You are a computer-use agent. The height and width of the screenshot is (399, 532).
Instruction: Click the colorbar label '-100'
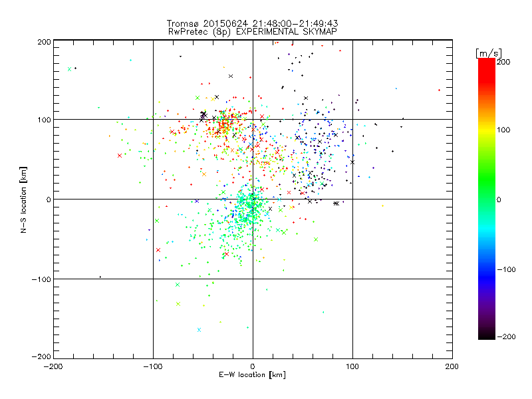506,270
